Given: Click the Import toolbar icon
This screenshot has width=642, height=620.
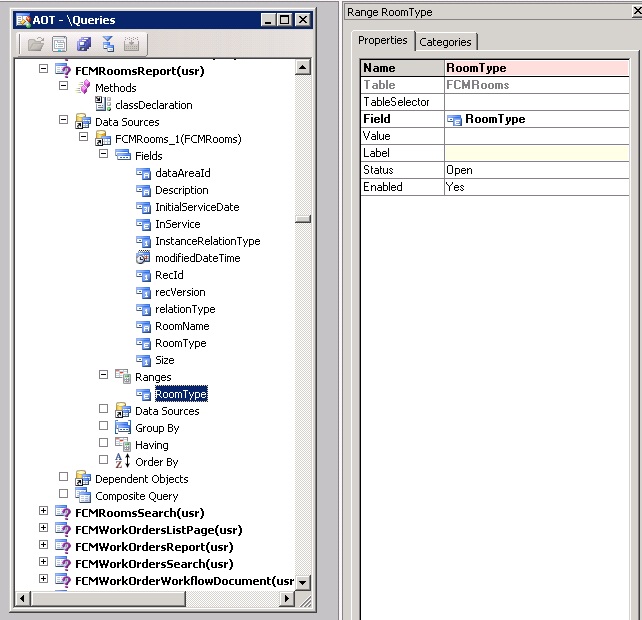Looking at the screenshot, I should tap(131, 44).
